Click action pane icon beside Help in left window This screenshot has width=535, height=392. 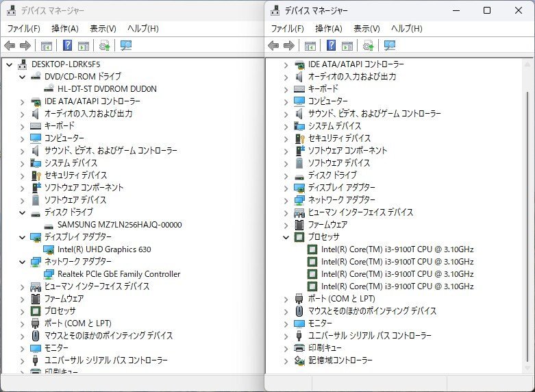point(84,45)
